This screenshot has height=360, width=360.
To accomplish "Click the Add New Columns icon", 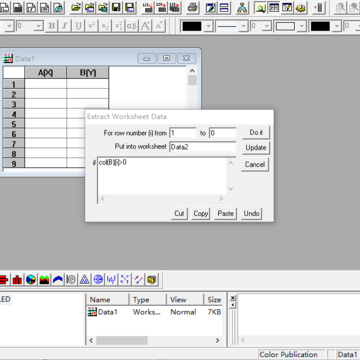I will (x=319, y=7).
